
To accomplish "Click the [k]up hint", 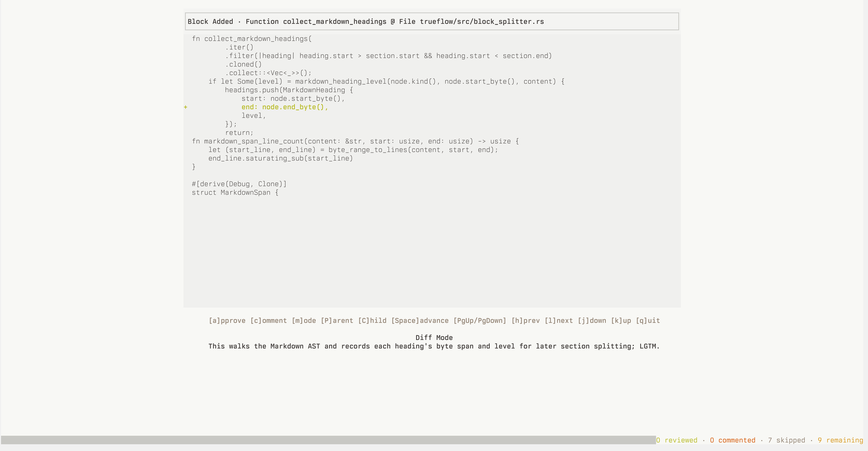I will pos(621,321).
